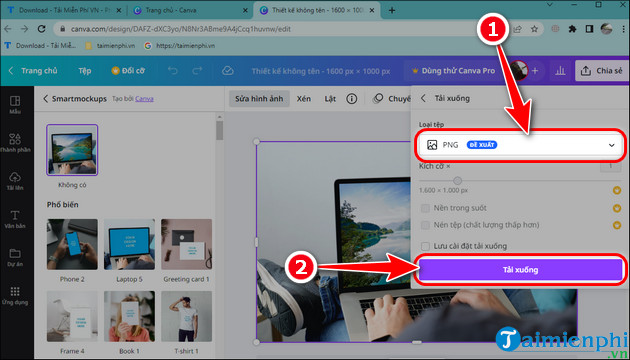The height and width of the screenshot is (360, 630).
Task: Click the user avatar in Canva header
Action: click(520, 70)
